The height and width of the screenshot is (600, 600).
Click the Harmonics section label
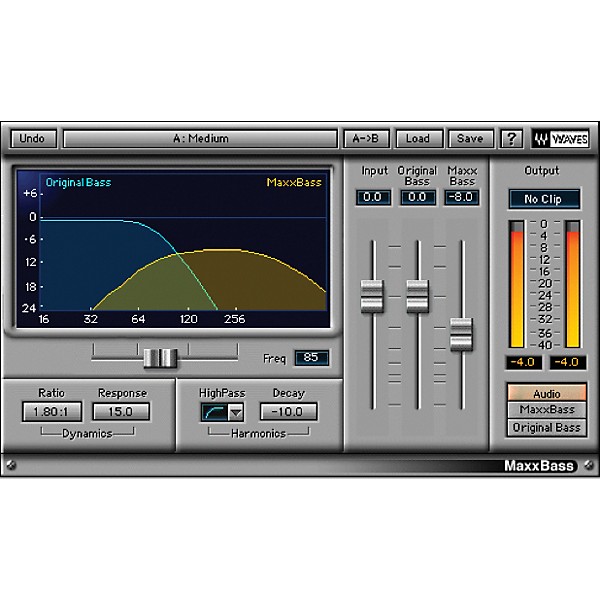pos(258,434)
